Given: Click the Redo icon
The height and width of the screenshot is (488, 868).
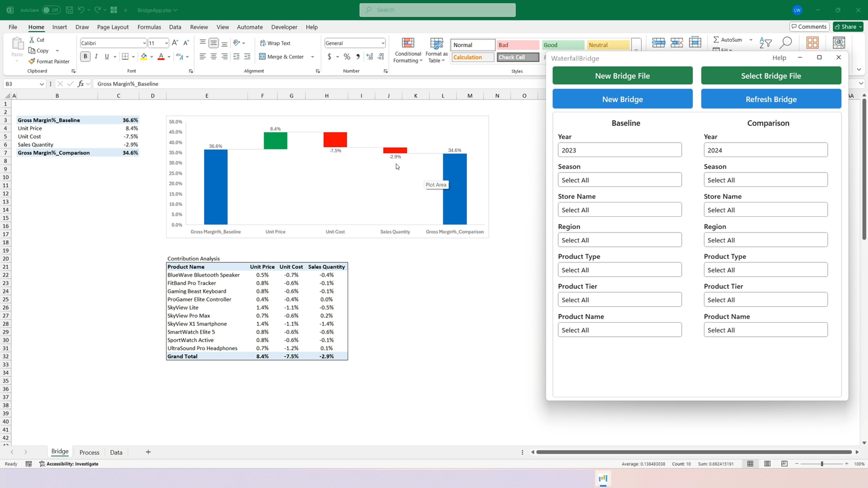Looking at the screenshot, I should coord(97,10).
